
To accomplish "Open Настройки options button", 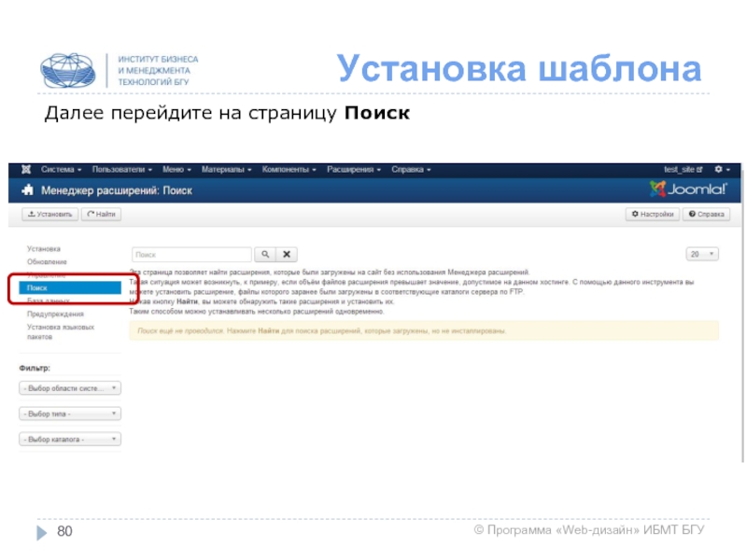I will coord(652,215).
